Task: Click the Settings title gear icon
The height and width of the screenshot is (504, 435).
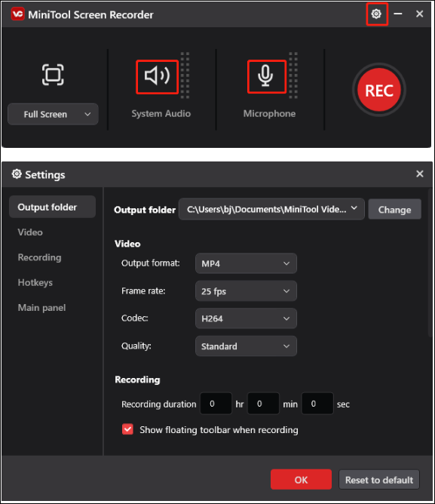Action: tap(17, 174)
